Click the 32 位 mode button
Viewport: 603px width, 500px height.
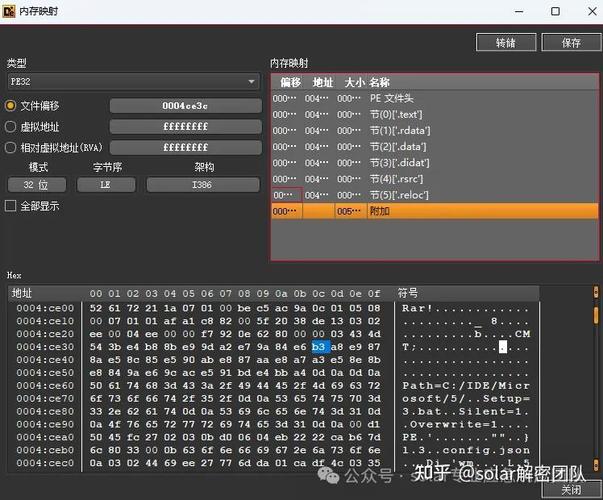click(37, 185)
